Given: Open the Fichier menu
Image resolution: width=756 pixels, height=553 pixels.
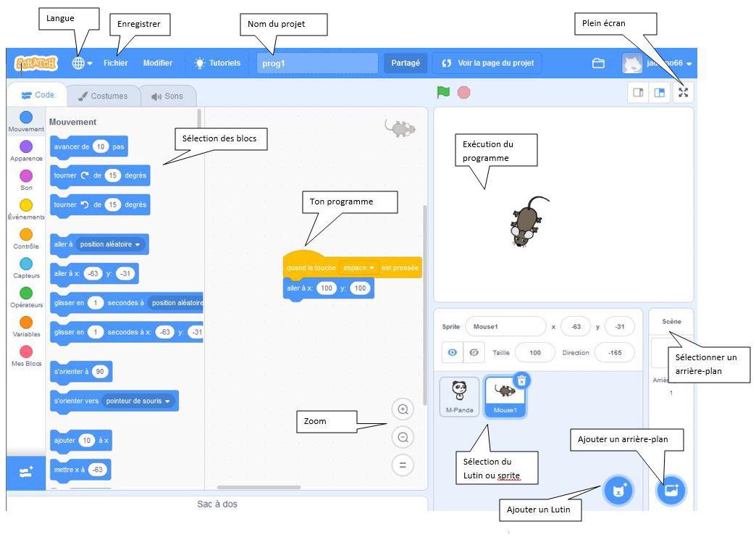Looking at the screenshot, I should [x=115, y=63].
